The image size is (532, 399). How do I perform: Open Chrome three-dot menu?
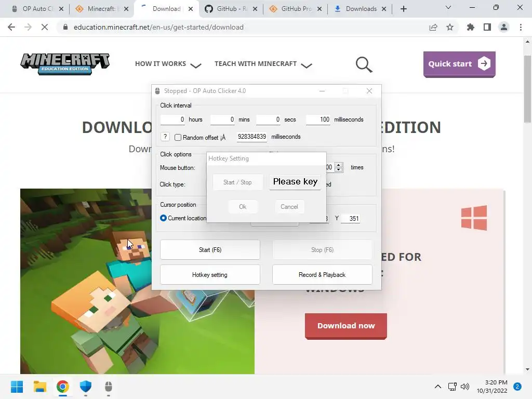521,27
